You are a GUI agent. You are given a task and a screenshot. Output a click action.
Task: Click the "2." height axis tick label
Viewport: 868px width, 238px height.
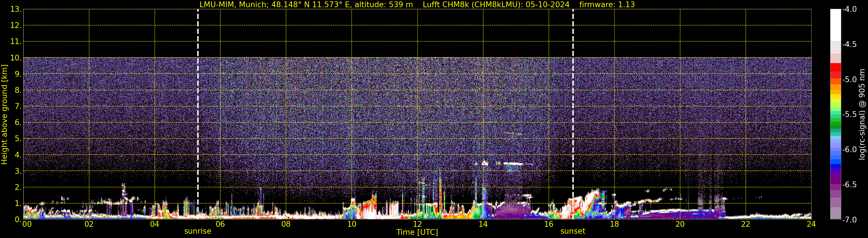pyautogui.click(x=18, y=188)
